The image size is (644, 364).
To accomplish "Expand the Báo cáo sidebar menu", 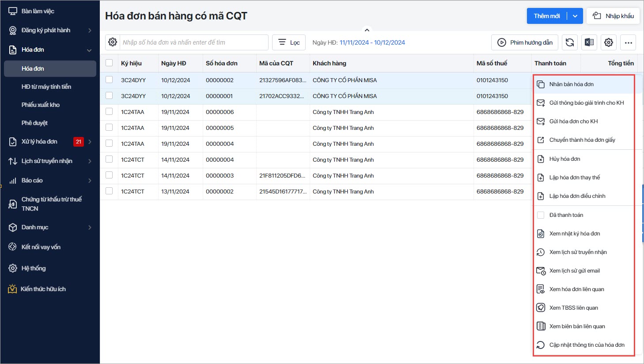I will (50, 180).
